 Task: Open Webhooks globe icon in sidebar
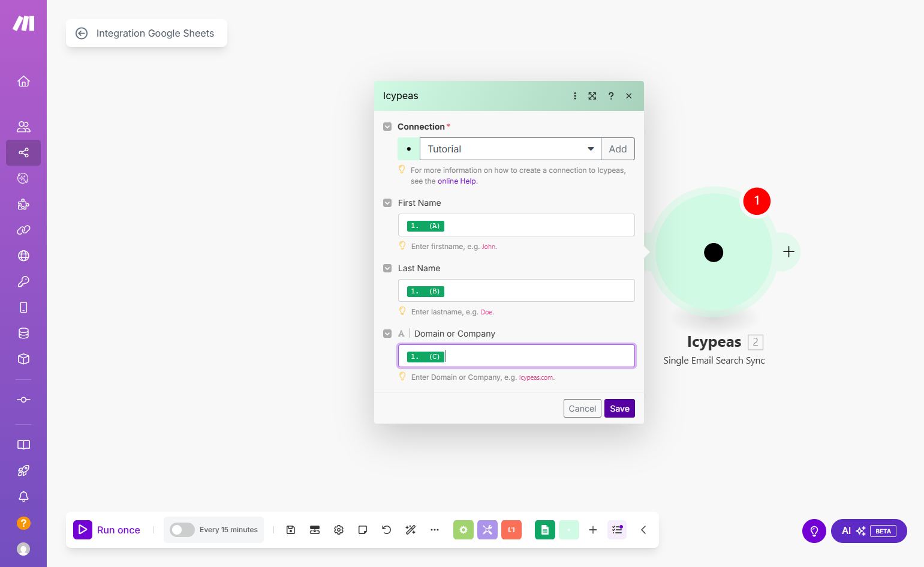[x=23, y=256]
